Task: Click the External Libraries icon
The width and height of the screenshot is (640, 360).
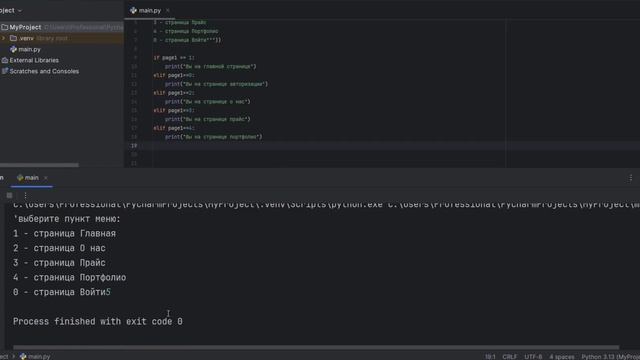Action: click(4, 60)
